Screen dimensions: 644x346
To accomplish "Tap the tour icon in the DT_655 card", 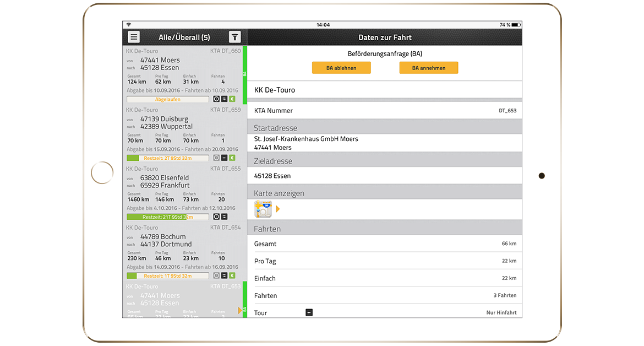I will 224,217.
